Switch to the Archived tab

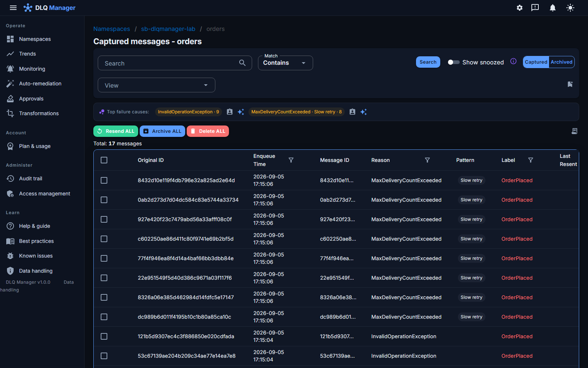click(562, 62)
